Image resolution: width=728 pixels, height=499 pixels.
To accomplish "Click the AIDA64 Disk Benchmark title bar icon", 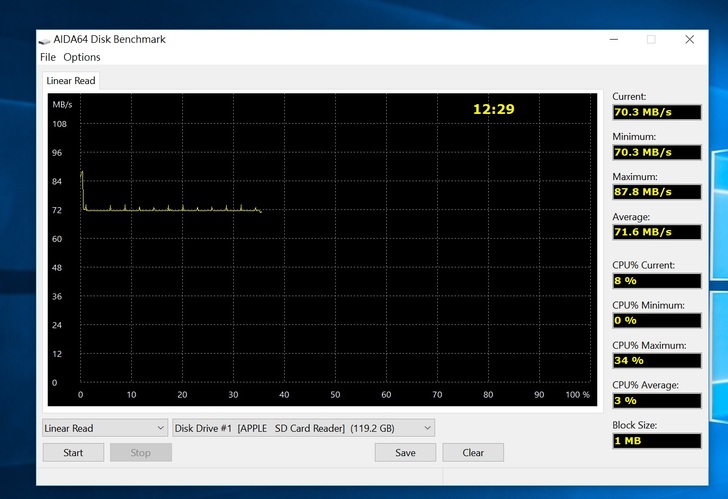I will point(44,39).
